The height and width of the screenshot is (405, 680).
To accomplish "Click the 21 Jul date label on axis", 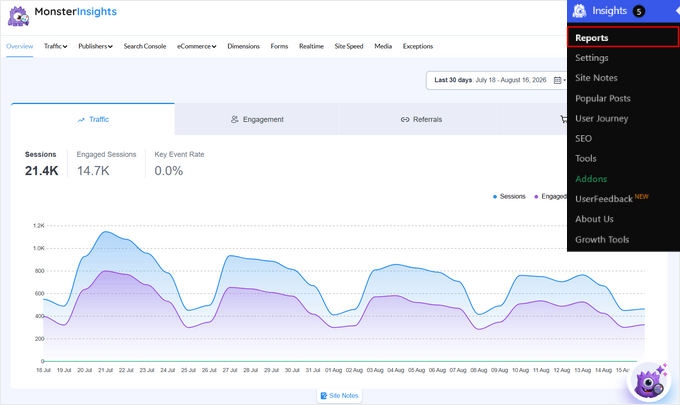I will coord(105,370).
